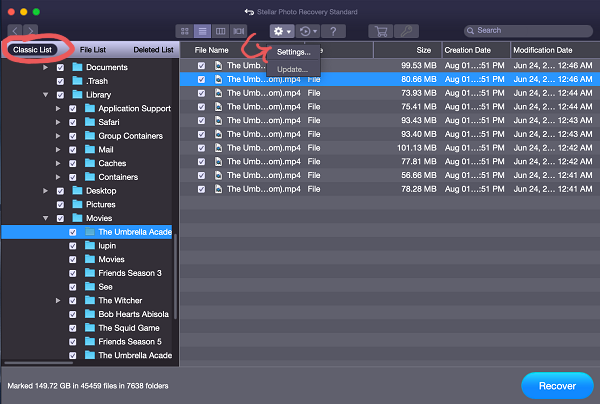Sort by Modification Date column header

tap(555, 50)
